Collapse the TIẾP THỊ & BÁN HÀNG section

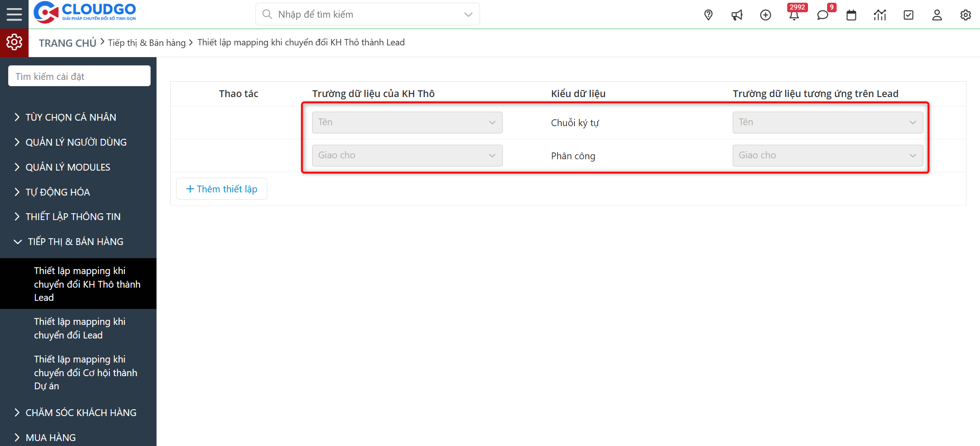point(74,241)
